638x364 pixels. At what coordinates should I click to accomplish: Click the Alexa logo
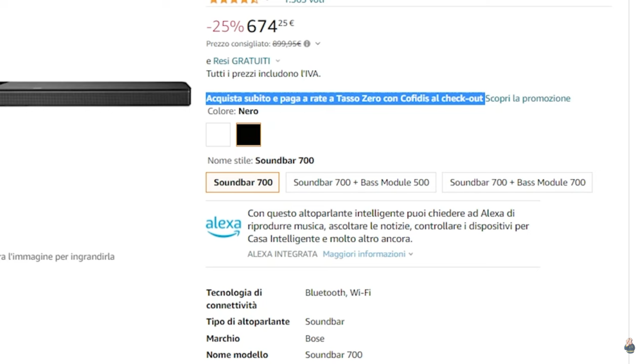223,226
